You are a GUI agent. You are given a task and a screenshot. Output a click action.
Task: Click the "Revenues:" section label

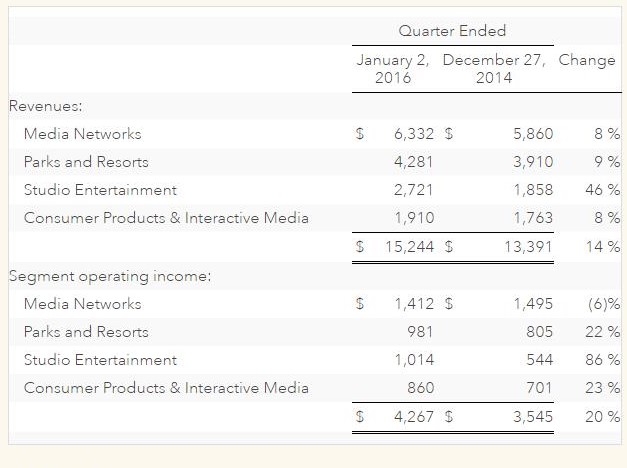(45, 105)
